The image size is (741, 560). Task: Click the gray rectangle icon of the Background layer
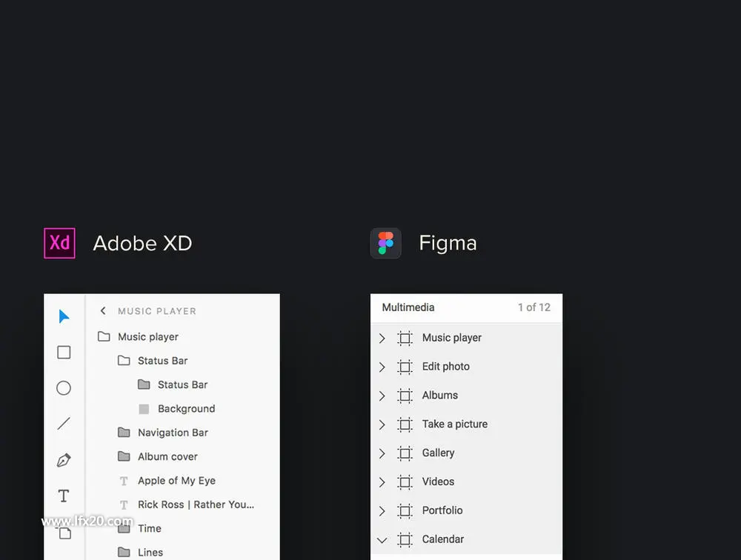144,409
